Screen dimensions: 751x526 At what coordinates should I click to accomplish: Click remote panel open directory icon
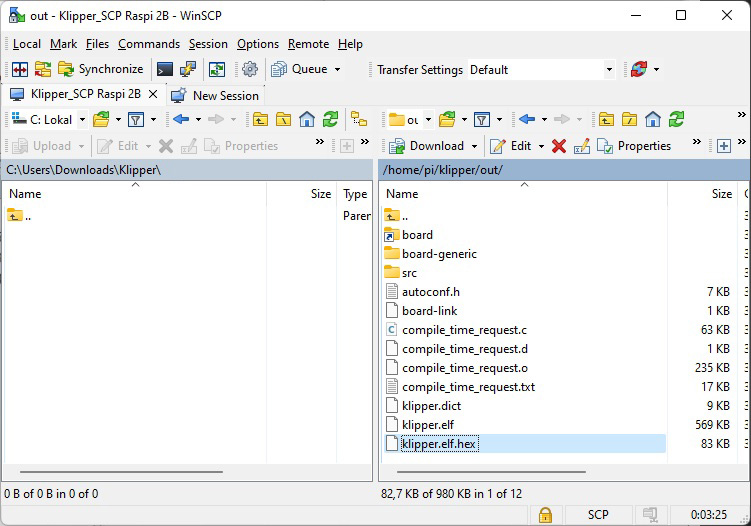pyautogui.click(x=447, y=119)
